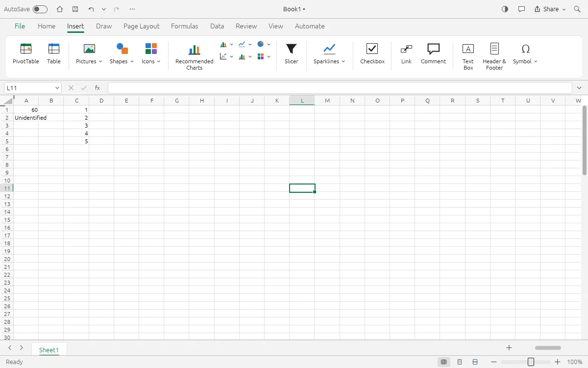588x368 pixels.
Task: Switch to the Home tab
Action: 47,26
